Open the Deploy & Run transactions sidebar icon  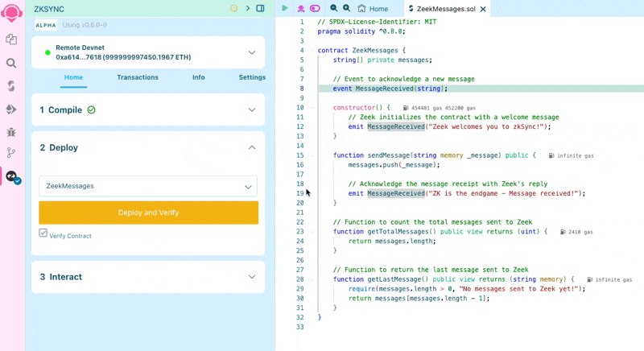click(11, 109)
